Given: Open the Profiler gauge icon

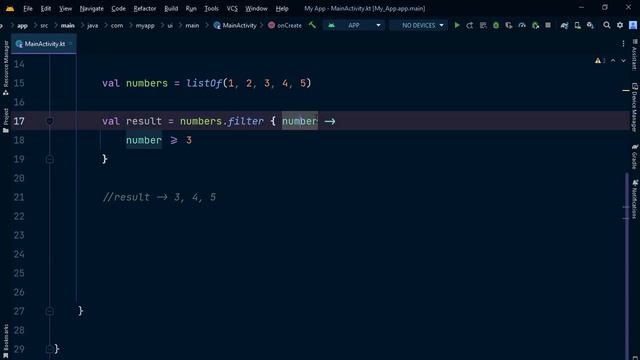Looking at the screenshot, I should (x=522, y=25).
